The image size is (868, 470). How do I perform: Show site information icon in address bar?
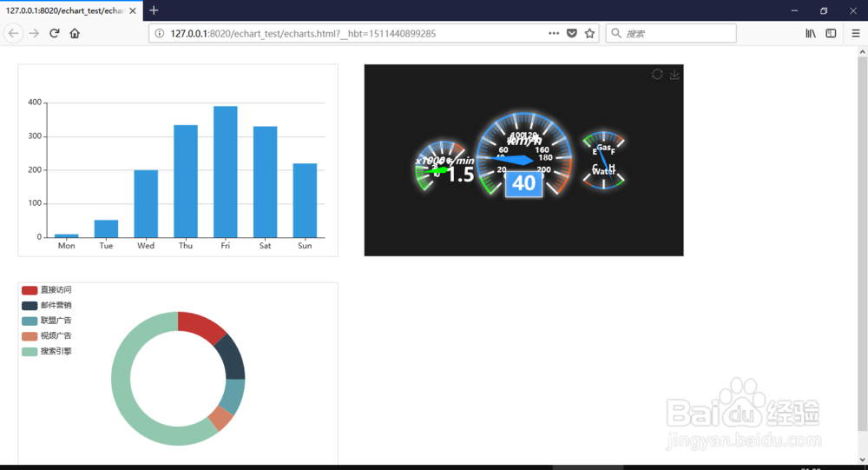click(x=160, y=33)
